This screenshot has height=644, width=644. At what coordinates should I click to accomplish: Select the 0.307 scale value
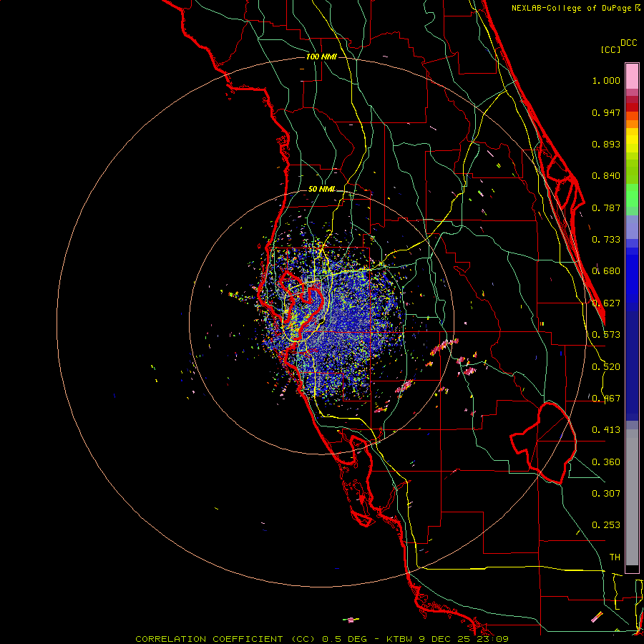coord(606,494)
